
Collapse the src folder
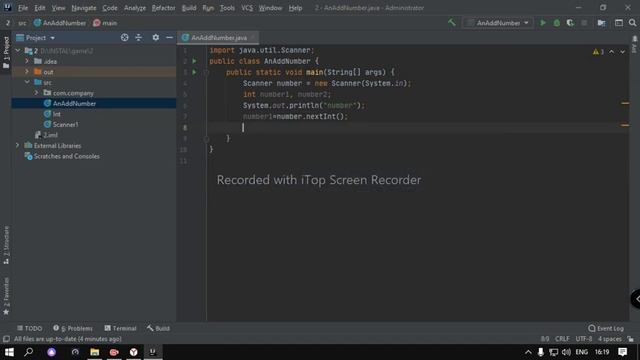click(x=27, y=82)
